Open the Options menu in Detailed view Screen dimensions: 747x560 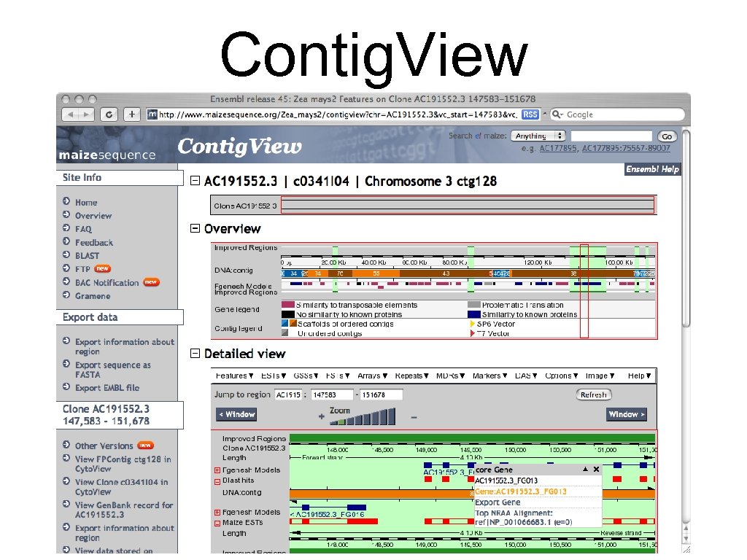pos(560,376)
